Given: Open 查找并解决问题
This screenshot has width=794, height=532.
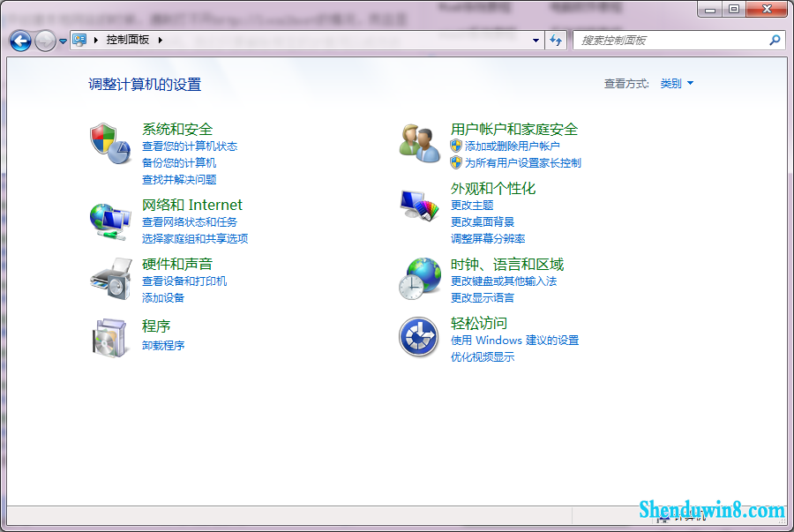Looking at the screenshot, I should (179, 180).
